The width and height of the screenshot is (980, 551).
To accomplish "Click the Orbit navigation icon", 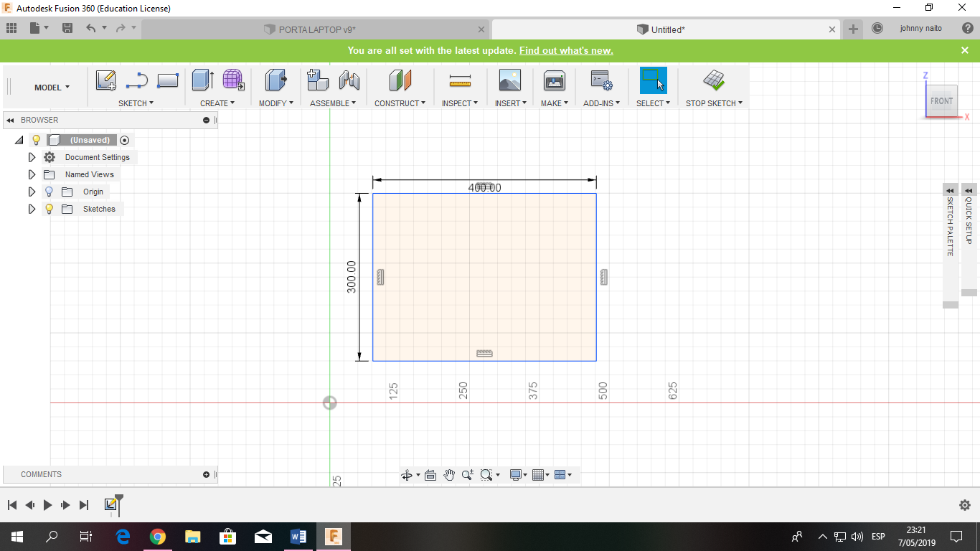I will (407, 475).
